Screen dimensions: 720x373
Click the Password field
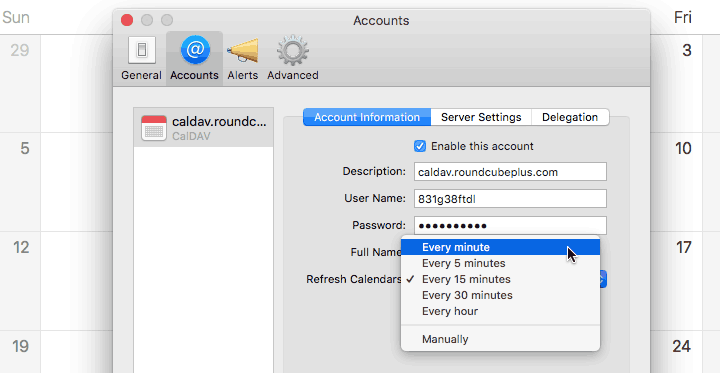point(510,226)
